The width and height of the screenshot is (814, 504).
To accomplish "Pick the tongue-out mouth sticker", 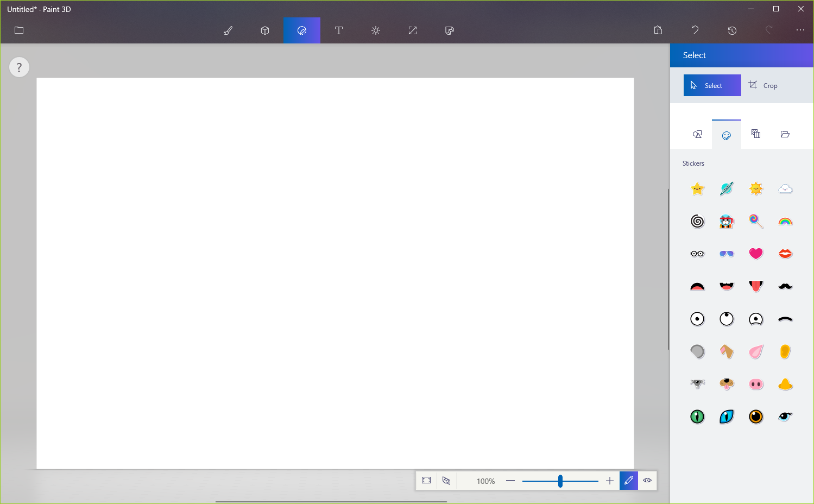I will click(x=756, y=286).
